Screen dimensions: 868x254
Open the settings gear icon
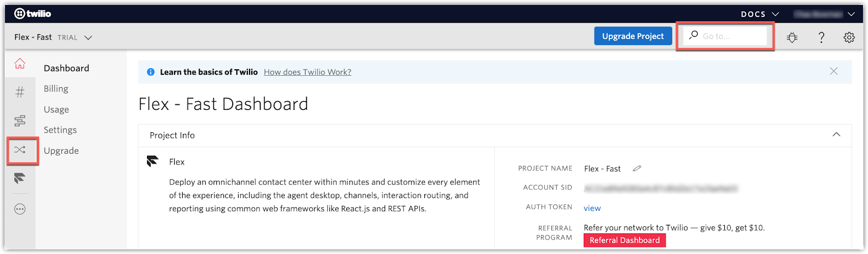(x=849, y=37)
